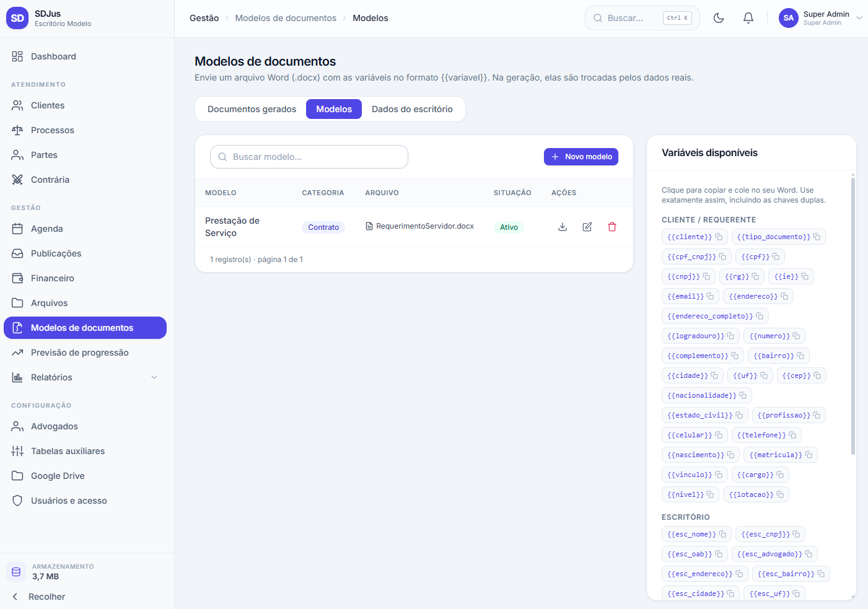Click the Variáveis disponíveis panel scrollbar

point(853,316)
